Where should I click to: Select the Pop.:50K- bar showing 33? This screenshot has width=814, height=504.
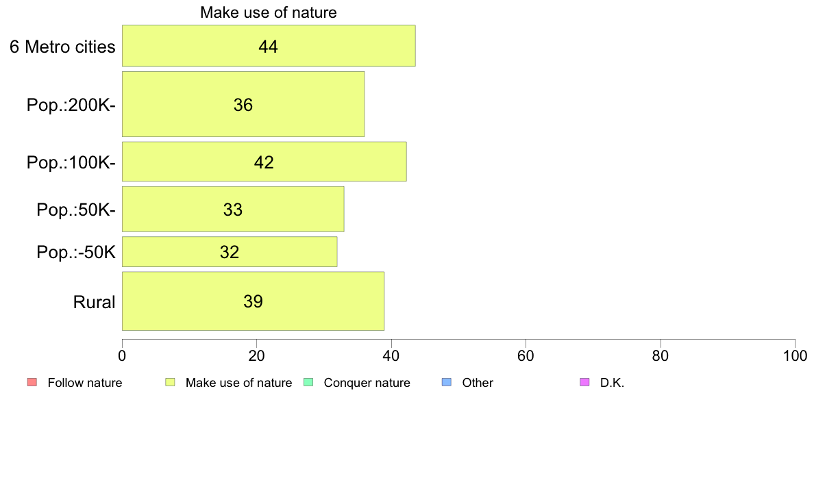(x=233, y=209)
